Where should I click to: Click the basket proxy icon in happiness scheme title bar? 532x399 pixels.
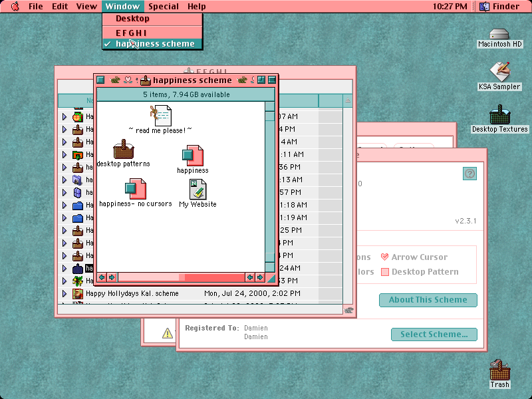click(x=146, y=80)
